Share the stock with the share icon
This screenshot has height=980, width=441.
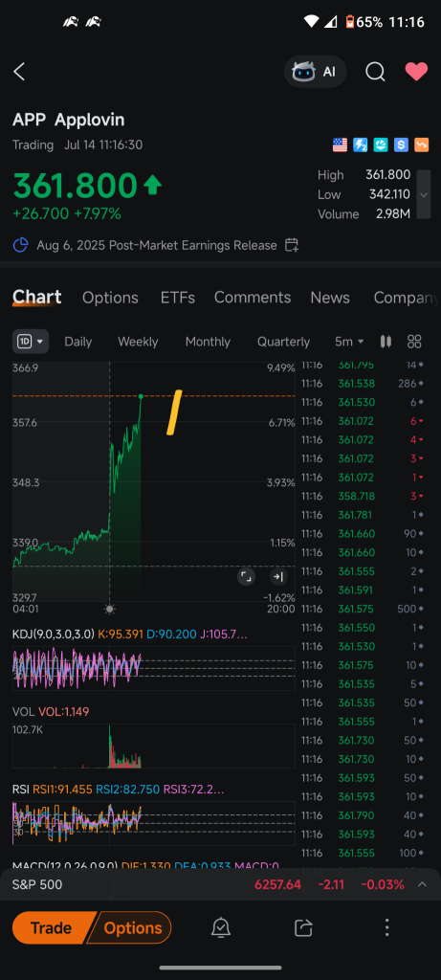click(x=303, y=927)
